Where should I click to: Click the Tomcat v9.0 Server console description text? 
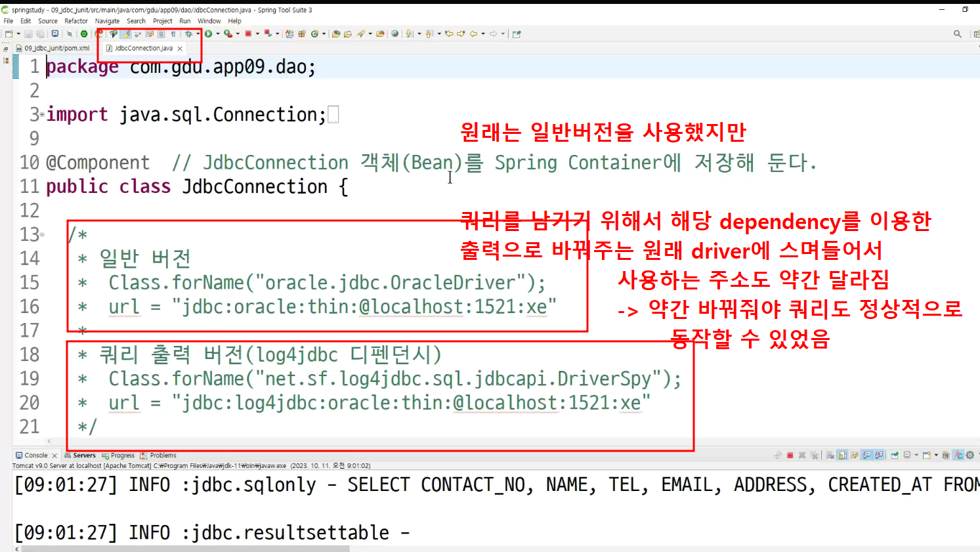pos(191,466)
